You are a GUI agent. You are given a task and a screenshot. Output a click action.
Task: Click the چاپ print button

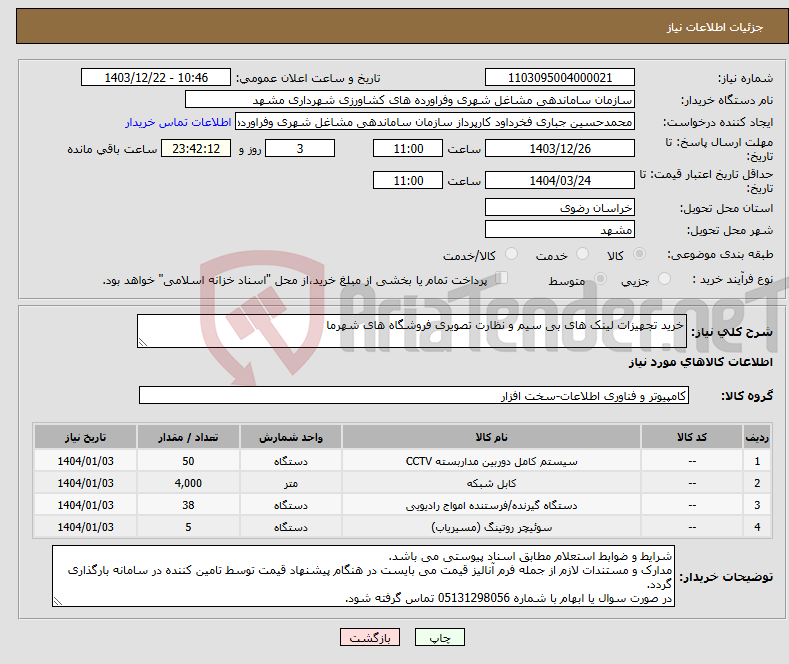(x=440, y=637)
